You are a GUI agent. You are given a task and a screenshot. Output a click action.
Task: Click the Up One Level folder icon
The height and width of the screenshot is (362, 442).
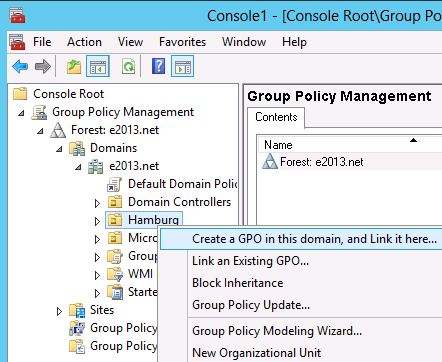pos(74,66)
